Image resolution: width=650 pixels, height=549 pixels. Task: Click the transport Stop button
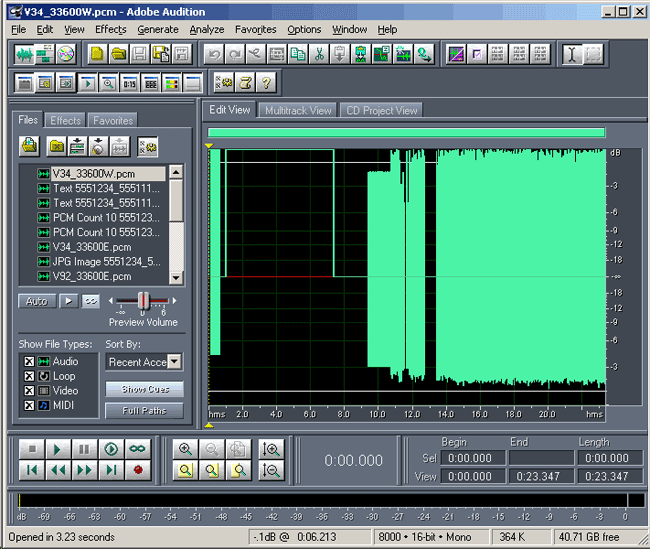pos(32,449)
